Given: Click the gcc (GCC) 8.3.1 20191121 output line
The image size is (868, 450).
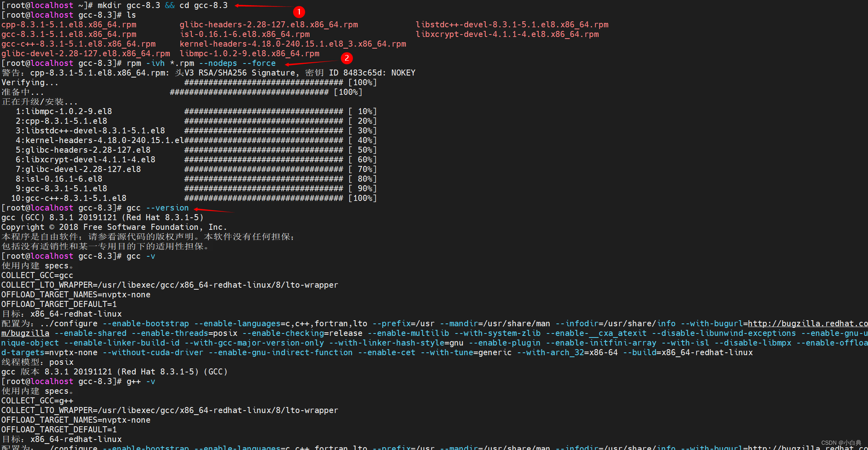Looking at the screenshot, I should pyautogui.click(x=102, y=217).
